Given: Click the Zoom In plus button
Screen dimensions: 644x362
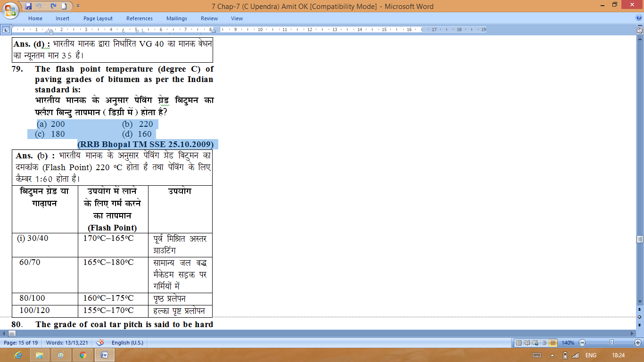Looking at the screenshot, I should [x=639, y=343].
